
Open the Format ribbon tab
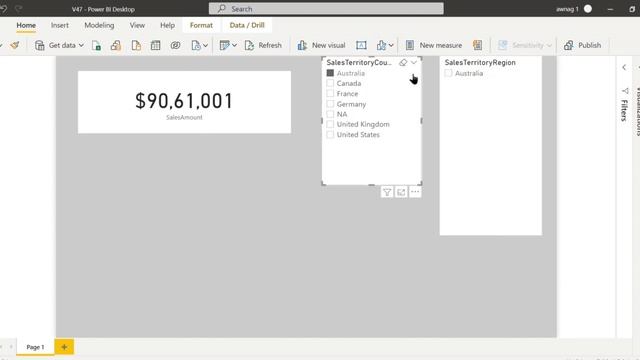[x=201, y=25]
